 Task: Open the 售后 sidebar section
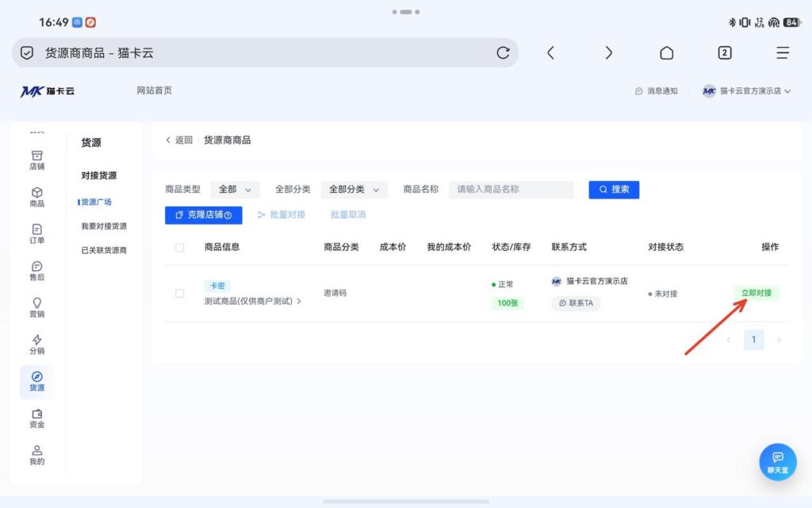click(x=36, y=271)
